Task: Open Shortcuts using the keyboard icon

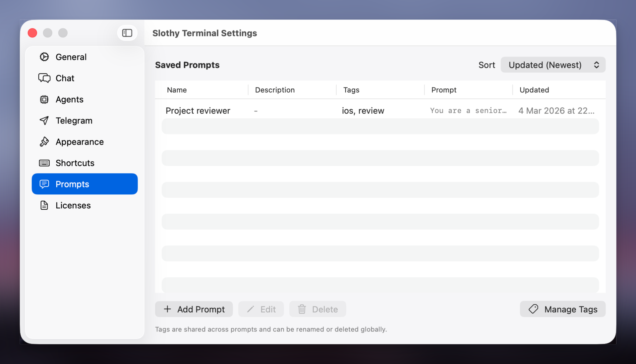Action: 44,163
